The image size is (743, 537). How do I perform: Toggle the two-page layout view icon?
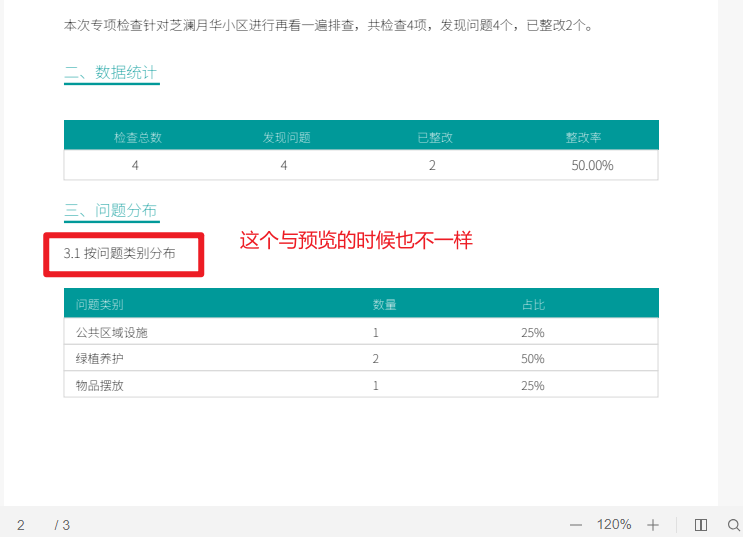click(x=701, y=525)
